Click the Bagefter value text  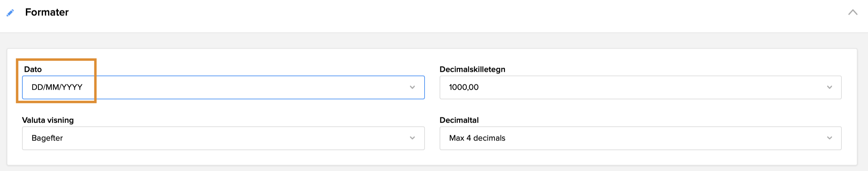pyautogui.click(x=47, y=138)
